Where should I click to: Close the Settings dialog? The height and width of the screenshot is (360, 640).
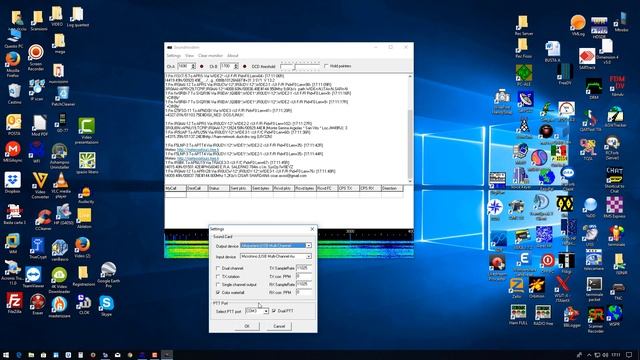coord(312,229)
